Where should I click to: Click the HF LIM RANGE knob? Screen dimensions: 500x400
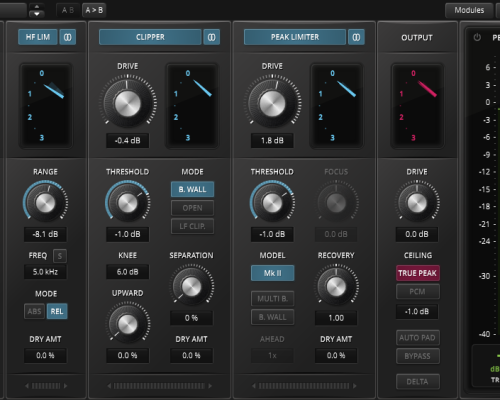45,203
